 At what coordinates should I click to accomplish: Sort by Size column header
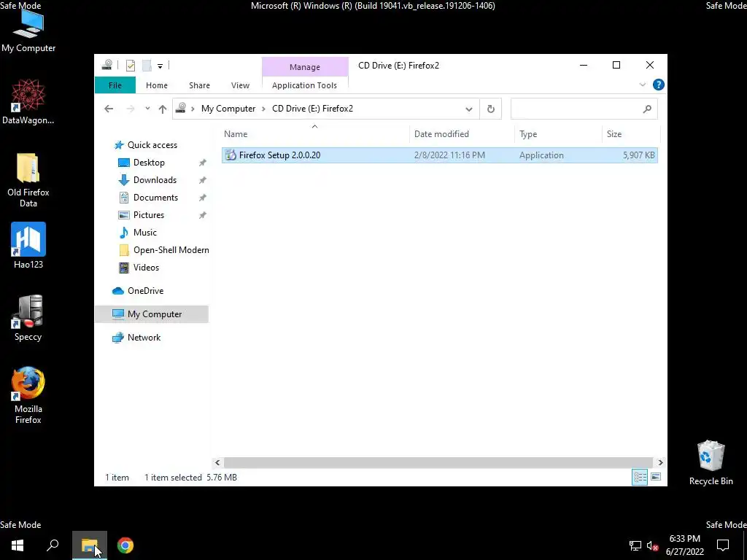pos(631,134)
